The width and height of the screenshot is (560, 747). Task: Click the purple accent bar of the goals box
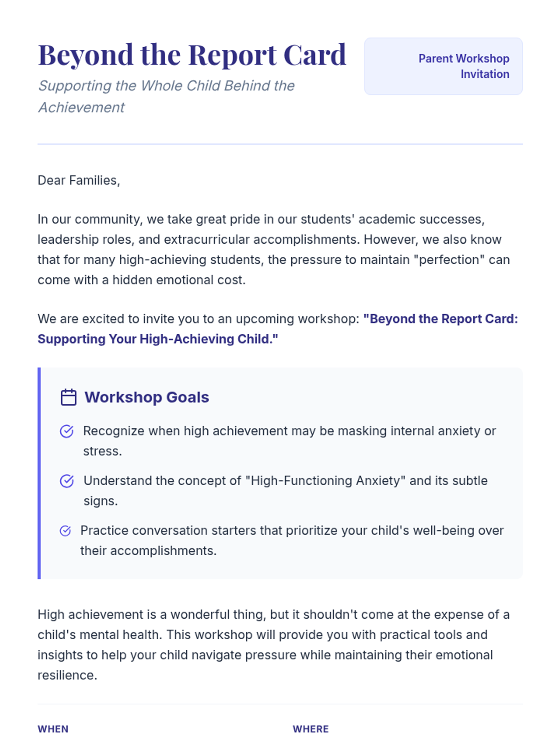tap(39, 473)
